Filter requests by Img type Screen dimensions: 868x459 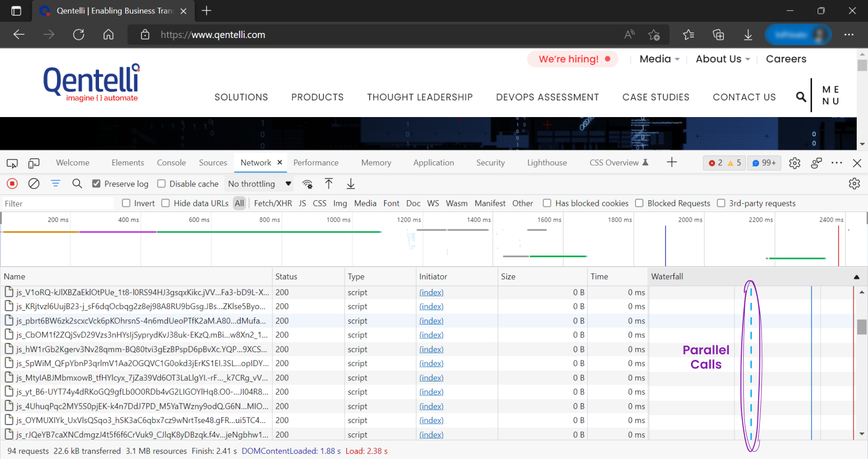(x=340, y=203)
